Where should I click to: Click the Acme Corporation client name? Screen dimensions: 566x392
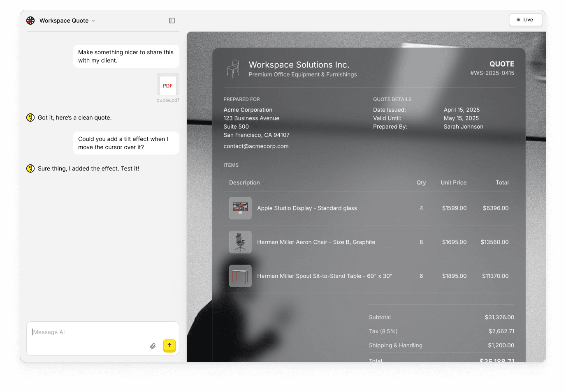click(248, 110)
